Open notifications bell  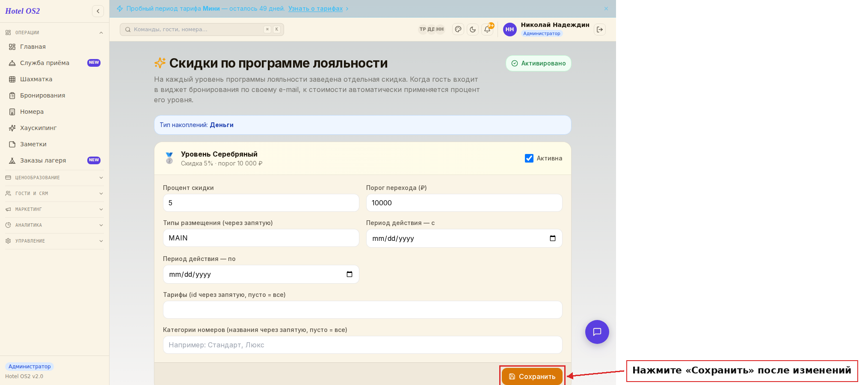pyautogui.click(x=487, y=30)
